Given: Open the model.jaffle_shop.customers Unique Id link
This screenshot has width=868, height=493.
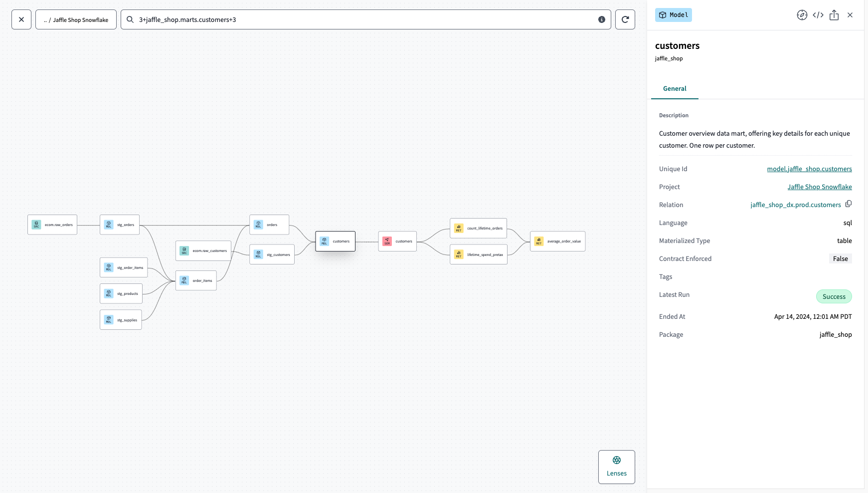Looking at the screenshot, I should point(809,169).
